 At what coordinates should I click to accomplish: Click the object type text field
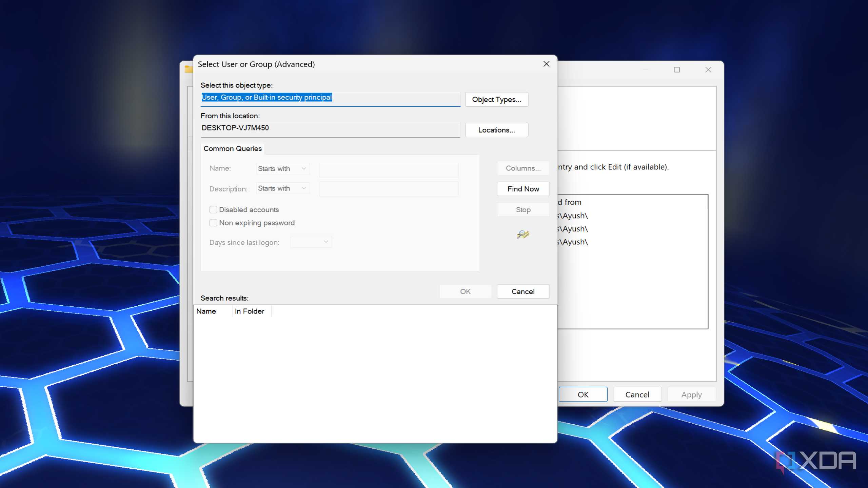(x=330, y=99)
